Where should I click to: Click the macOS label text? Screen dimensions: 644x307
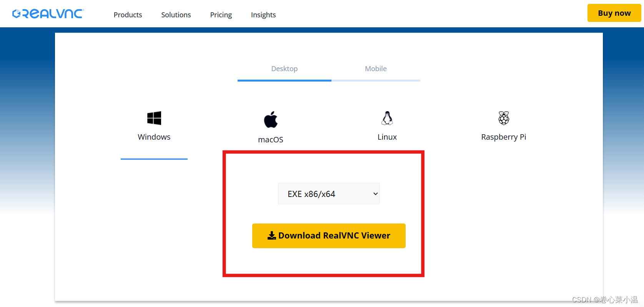point(271,140)
